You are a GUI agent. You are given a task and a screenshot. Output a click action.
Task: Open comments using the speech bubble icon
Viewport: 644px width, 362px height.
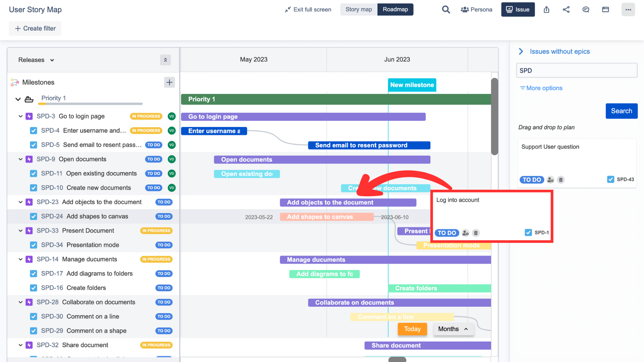tap(586, 9)
